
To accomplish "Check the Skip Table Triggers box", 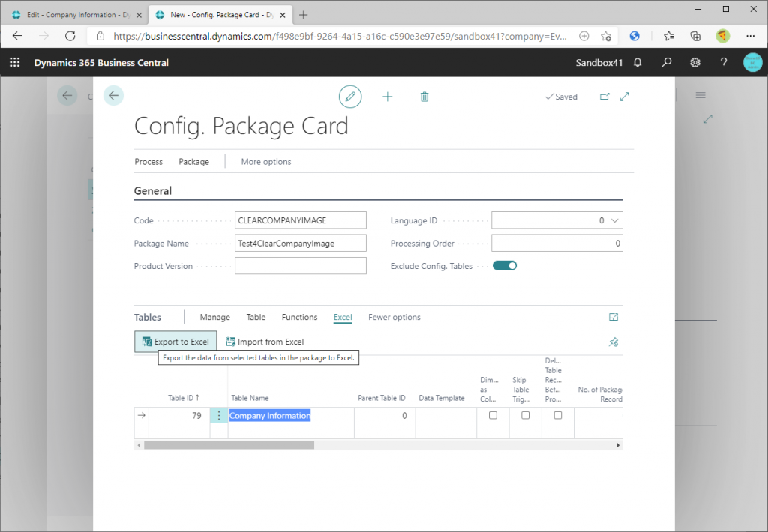I will click(526, 416).
